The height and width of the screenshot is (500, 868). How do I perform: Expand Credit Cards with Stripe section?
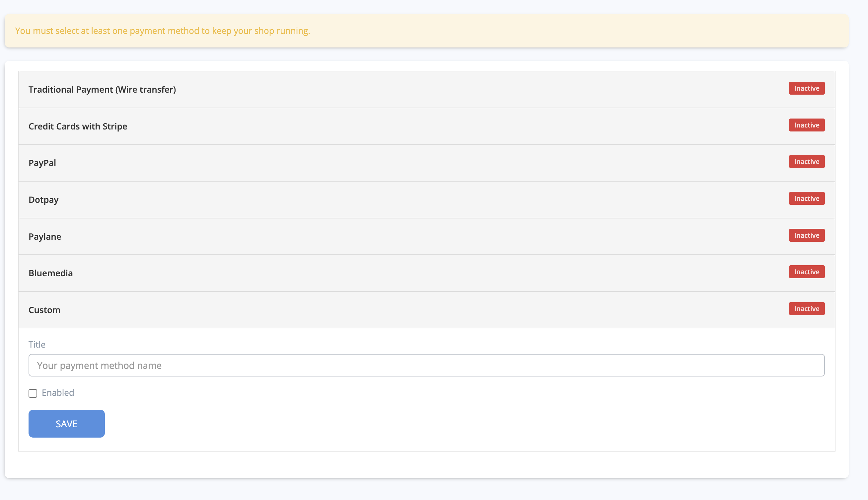pyautogui.click(x=78, y=126)
